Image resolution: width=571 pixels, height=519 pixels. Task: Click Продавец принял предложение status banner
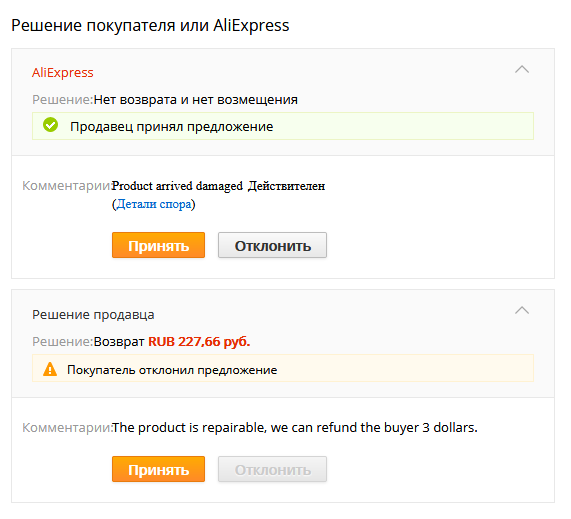(x=283, y=126)
